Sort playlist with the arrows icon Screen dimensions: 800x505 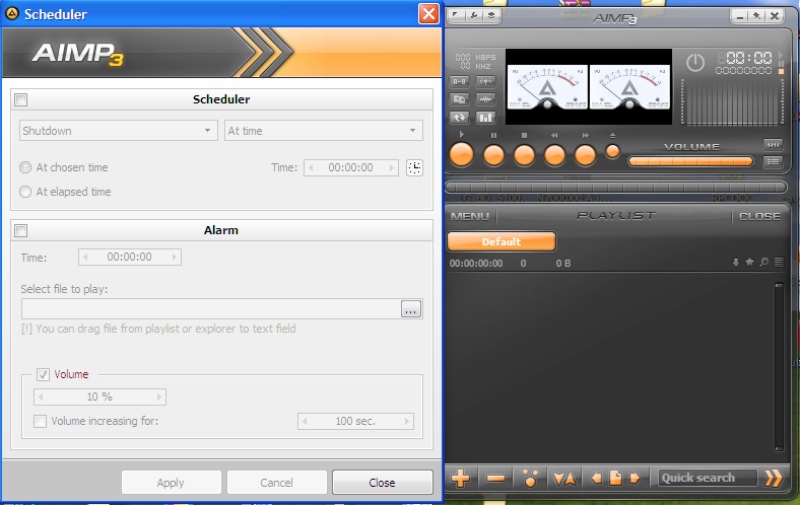coord(564,478)
